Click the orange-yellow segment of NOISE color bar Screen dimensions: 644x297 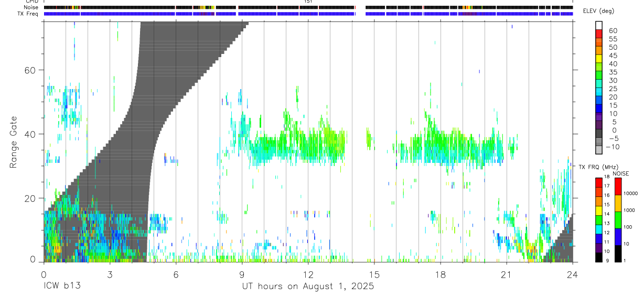618,203
